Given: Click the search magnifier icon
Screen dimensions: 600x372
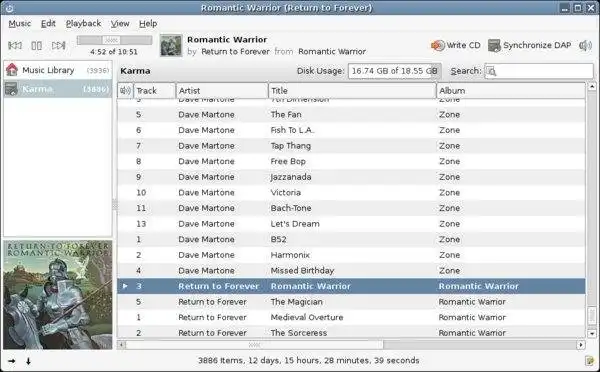Looking at the screenshot, I should pos(491,71).
